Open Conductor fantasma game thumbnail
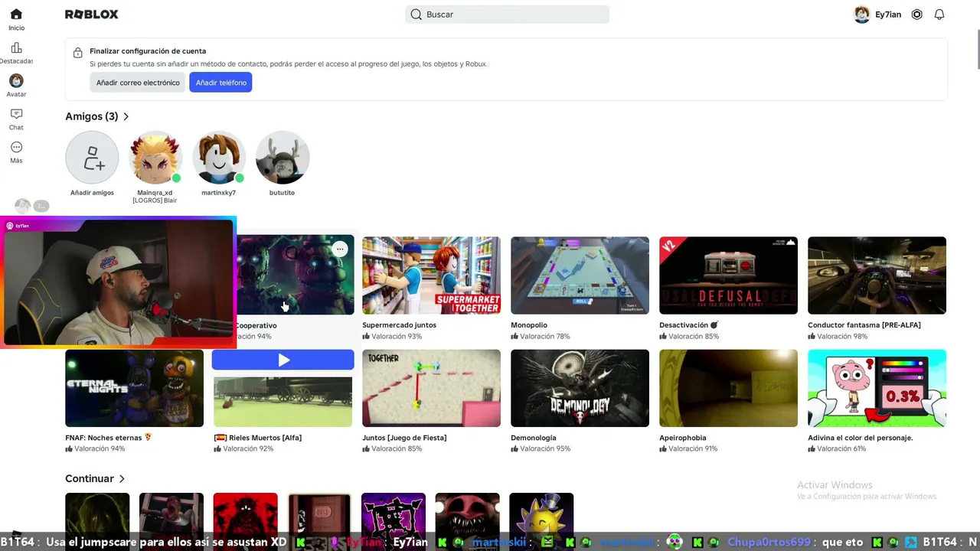The image size is (980, 551). (877, 275)
